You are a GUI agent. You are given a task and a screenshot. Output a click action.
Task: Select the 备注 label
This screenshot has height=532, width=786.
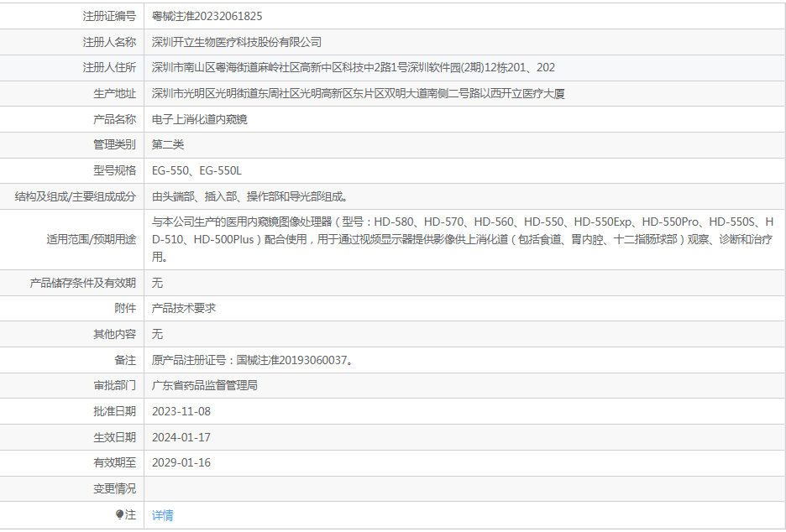tap(125, 360)
